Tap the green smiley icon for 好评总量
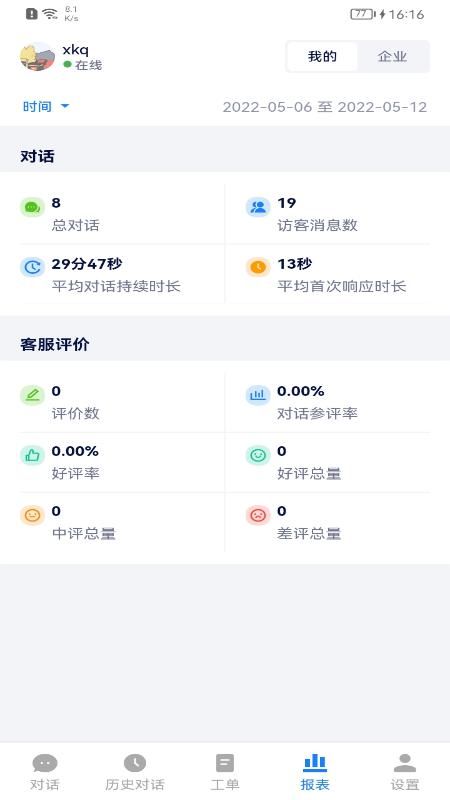 258,455
